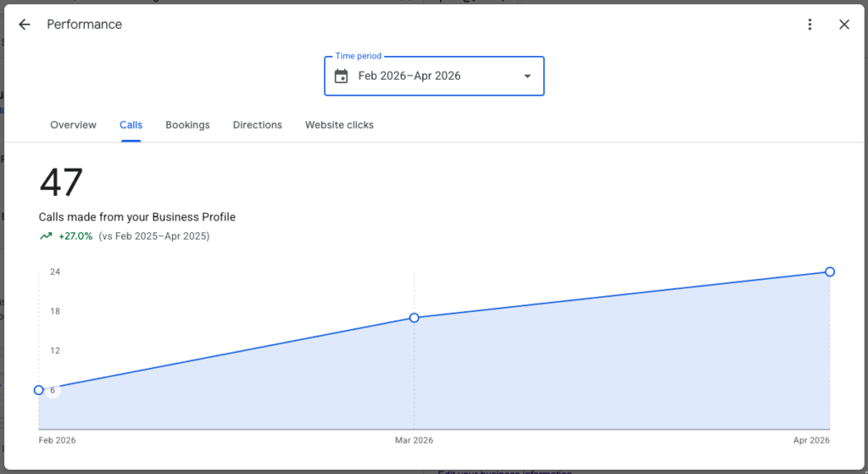Click the Performance dialog title

84,25
